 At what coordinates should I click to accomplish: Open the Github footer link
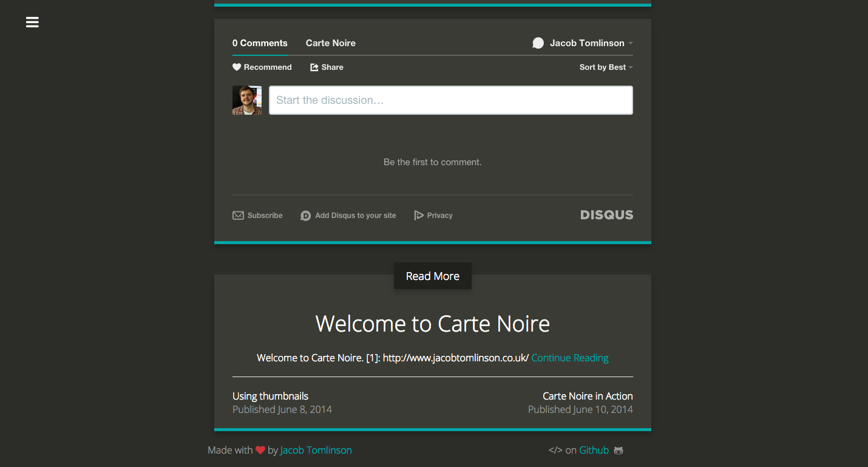pos(594,451)
